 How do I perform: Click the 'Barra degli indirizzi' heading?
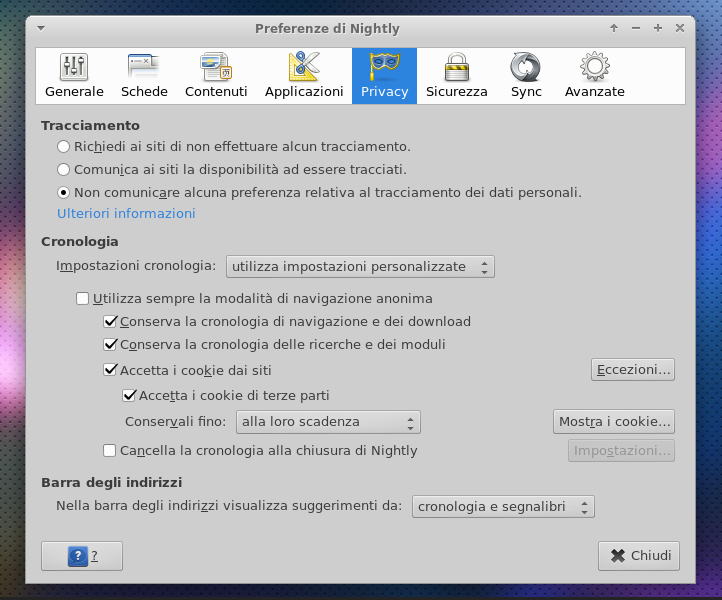tap(112, 483)
